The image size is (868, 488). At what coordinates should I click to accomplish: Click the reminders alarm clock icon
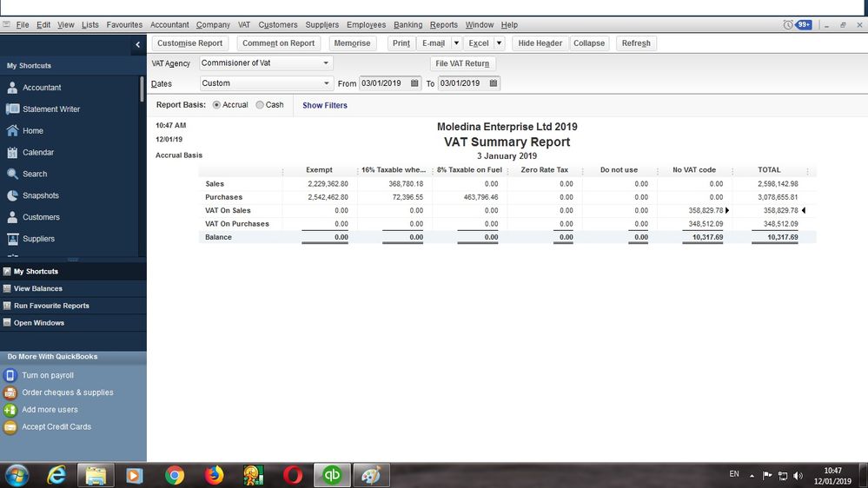[788, 25]
